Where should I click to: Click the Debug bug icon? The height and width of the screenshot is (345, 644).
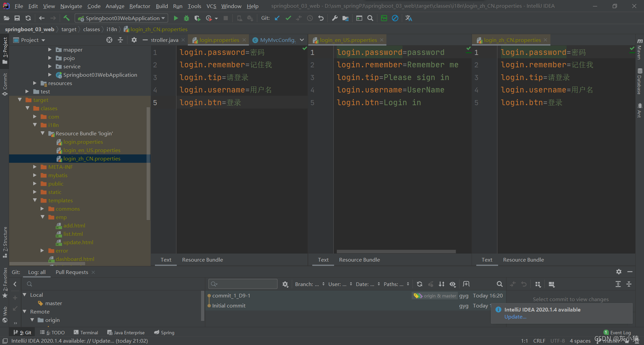[186, 18]
